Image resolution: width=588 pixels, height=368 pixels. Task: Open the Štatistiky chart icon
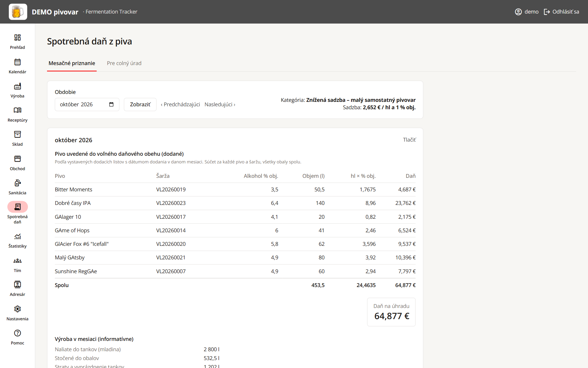tap(17, 236)
